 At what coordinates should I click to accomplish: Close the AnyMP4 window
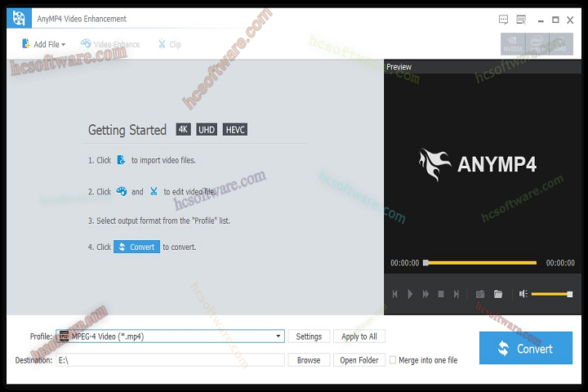[570, 20]
